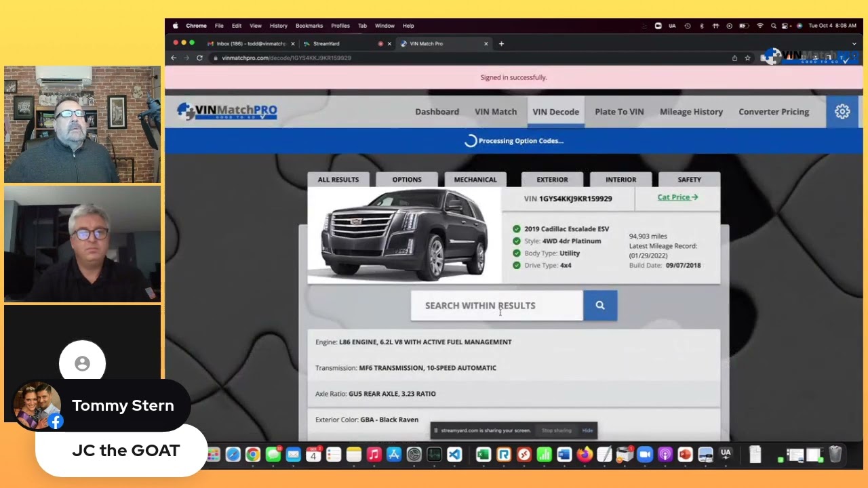Open settings gear in VIN Match Pro header
This screenshot has height=488, width=868.
tap(842, 111)
